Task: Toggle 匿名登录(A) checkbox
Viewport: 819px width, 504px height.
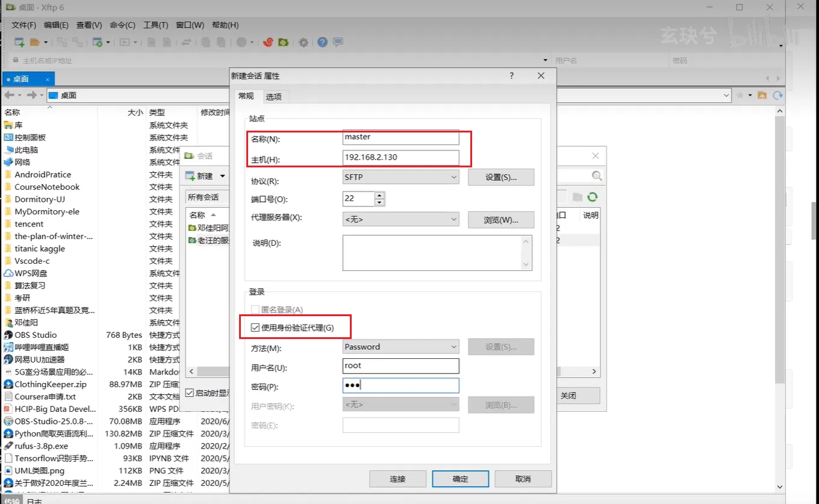Action: click(255, 310)
